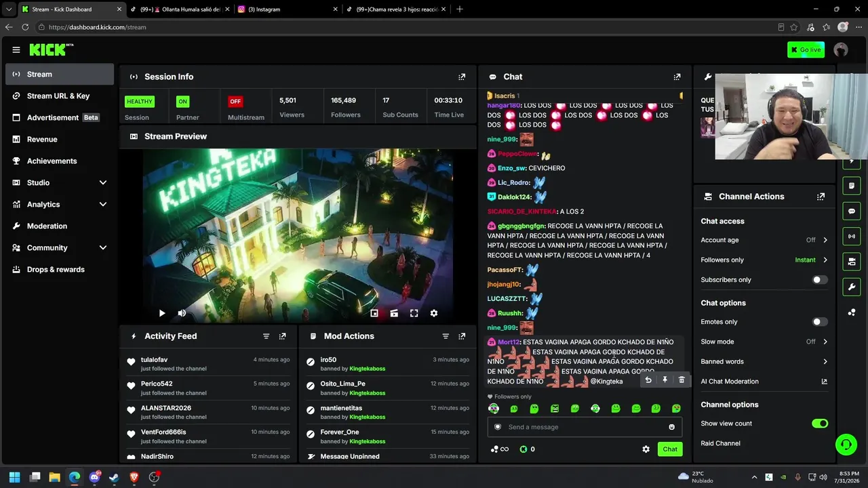Expand the Studio sidebar section
868x488 pixels.
click(60, 182)
